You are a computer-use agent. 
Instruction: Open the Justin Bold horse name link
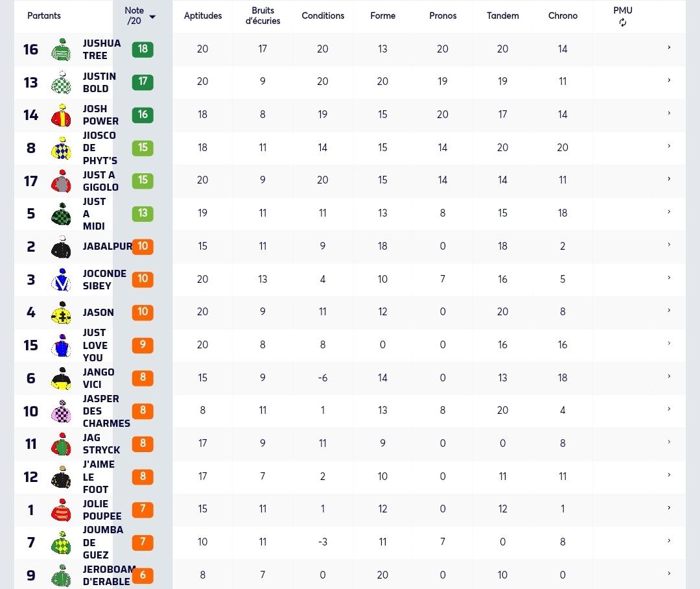(99, 82)
